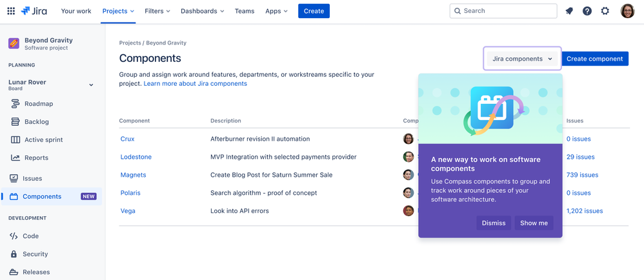Click the Beyond Gravity project icon
Image resolution: width=644 pixels, height=280 pixels.
click(x=14, y=43)
